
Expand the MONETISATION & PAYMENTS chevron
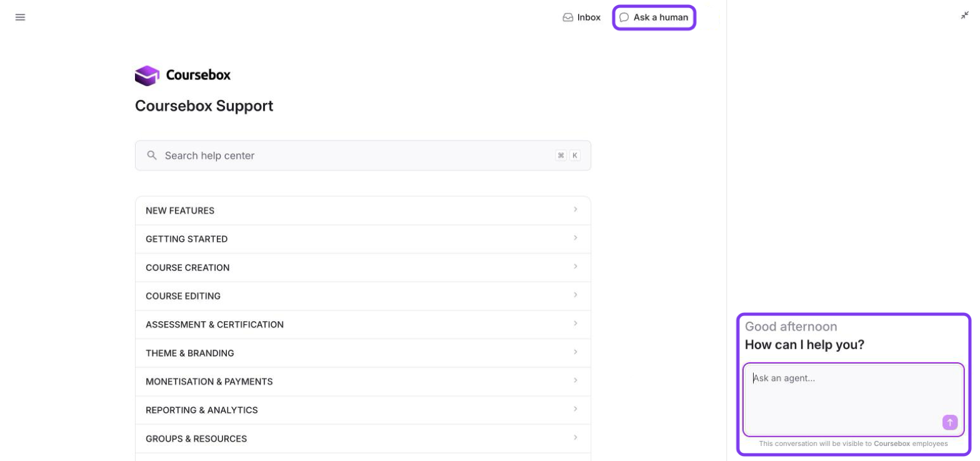[576, 381]
